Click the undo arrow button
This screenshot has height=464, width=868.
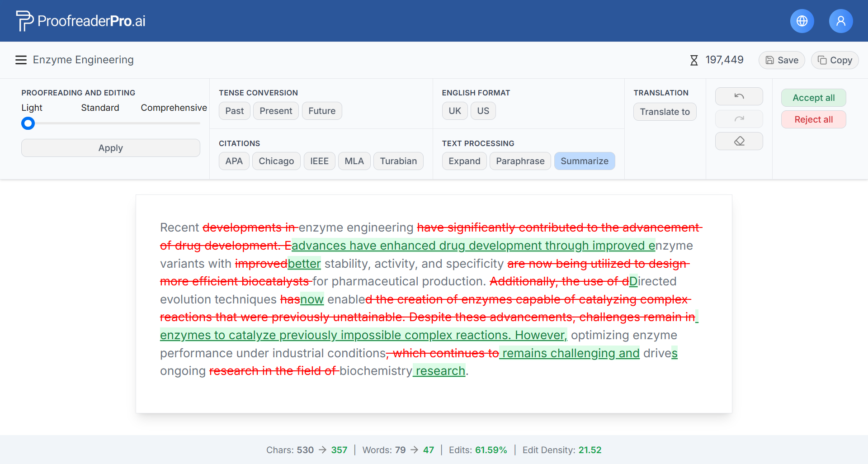coord(739,96)
